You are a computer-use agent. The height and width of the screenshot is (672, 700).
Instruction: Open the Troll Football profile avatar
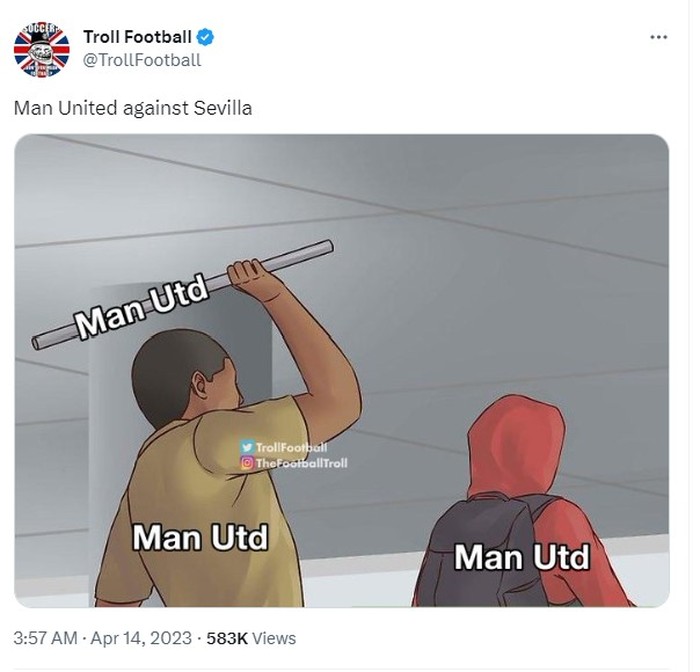click(42, 50)
